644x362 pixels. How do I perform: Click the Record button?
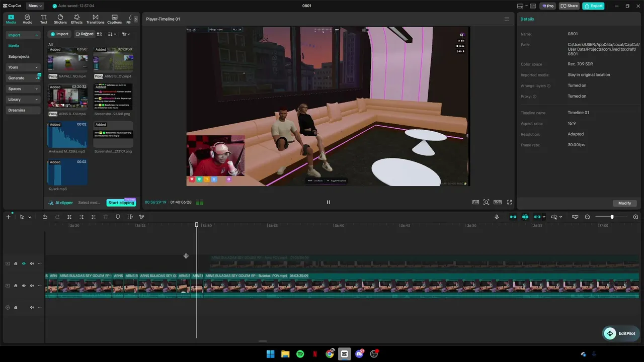84,34
